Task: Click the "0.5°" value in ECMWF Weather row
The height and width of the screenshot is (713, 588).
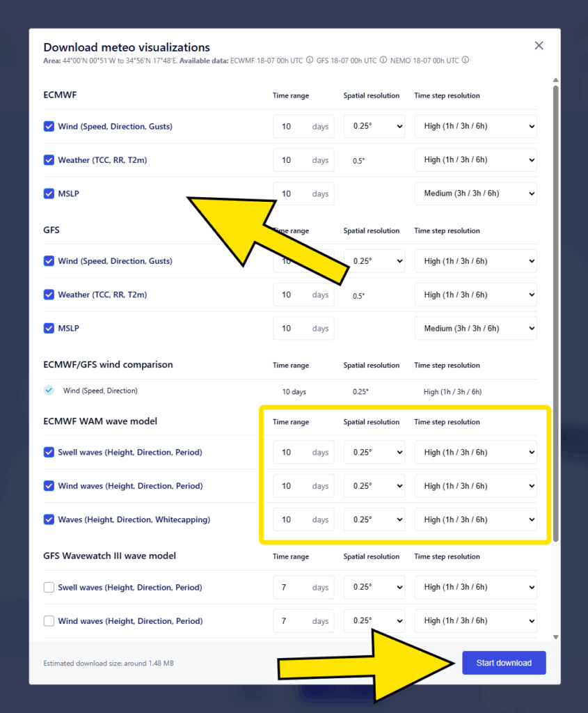Action: click(358, 161)
